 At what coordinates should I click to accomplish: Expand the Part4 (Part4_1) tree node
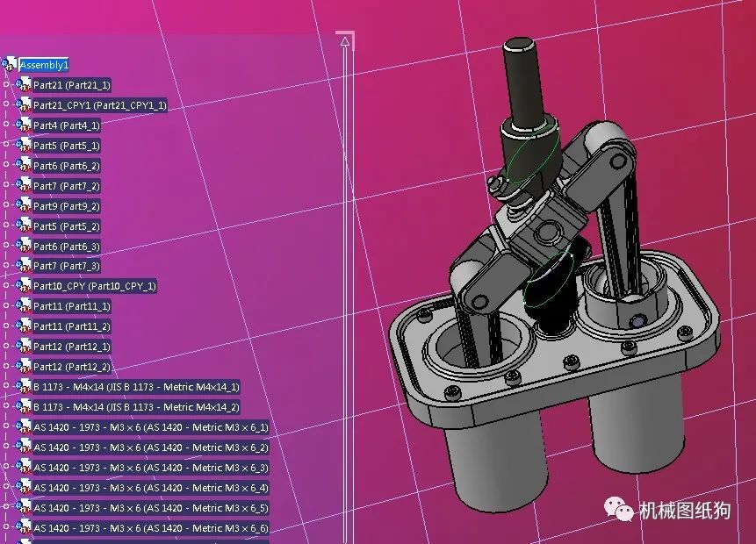pos(6,125)
